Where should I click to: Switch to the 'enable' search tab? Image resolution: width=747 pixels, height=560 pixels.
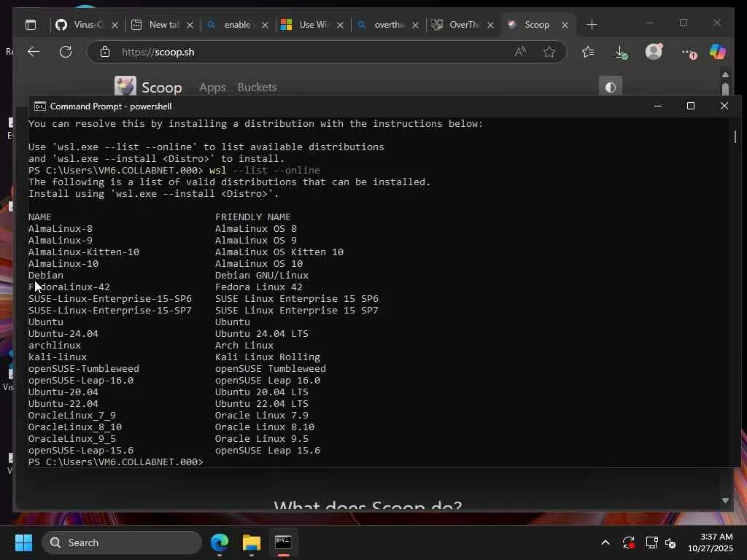231,25
